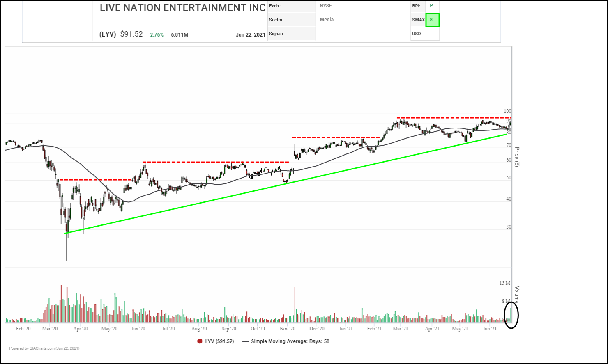Open the Powered by SIACharts.com link
Viewport: 608px width, 364px height.
(44, 348)
